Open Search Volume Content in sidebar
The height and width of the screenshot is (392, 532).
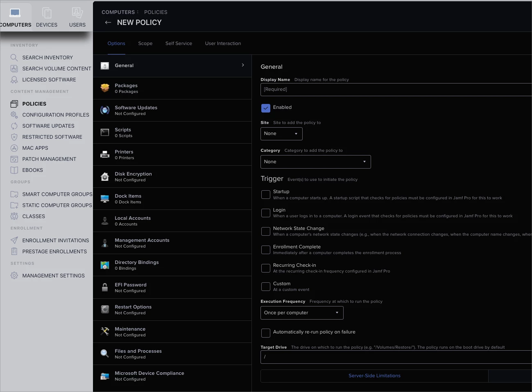(57, 69)
